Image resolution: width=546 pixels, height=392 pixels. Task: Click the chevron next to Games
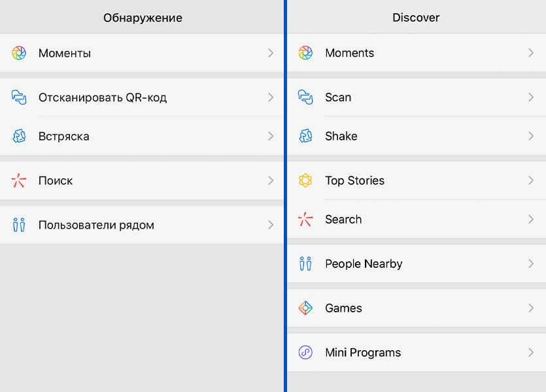click(531, 308)
